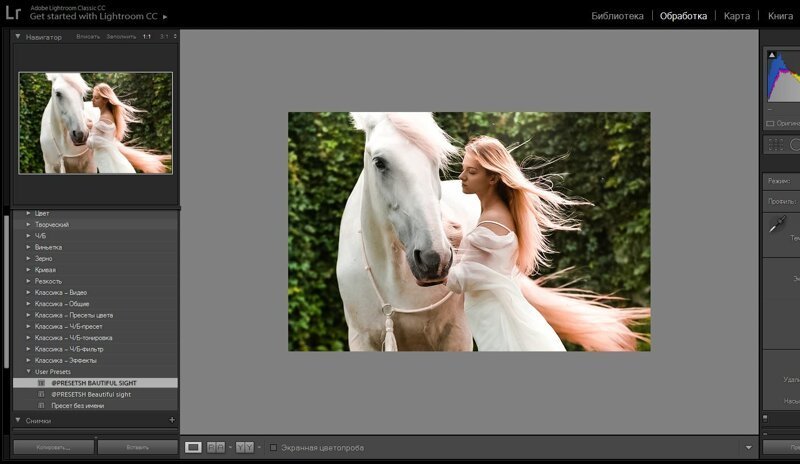
Task: Switch to before/after top-bottom YY view
Action: [244, 447]
